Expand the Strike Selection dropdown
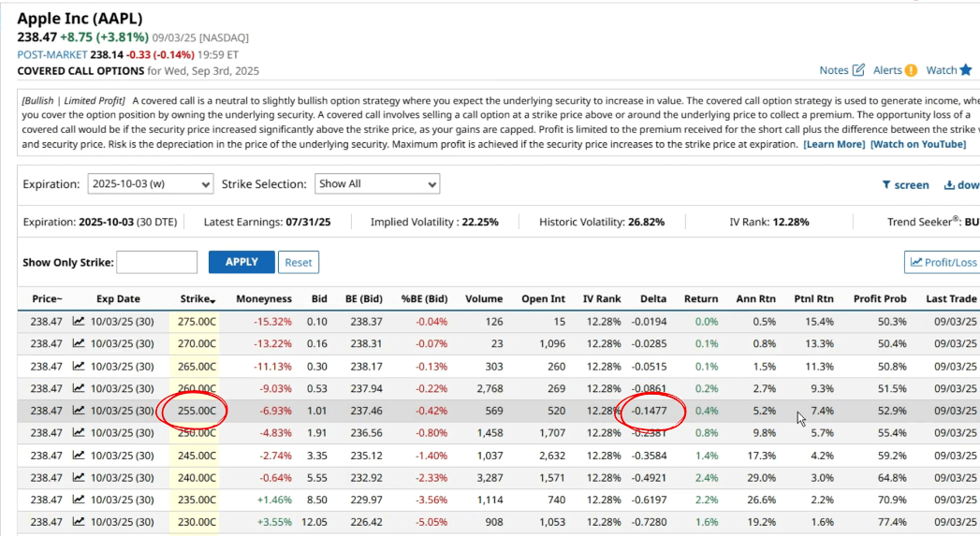Image resolution: width=980 pixels, height=536 pixels. tap(376, 184)
